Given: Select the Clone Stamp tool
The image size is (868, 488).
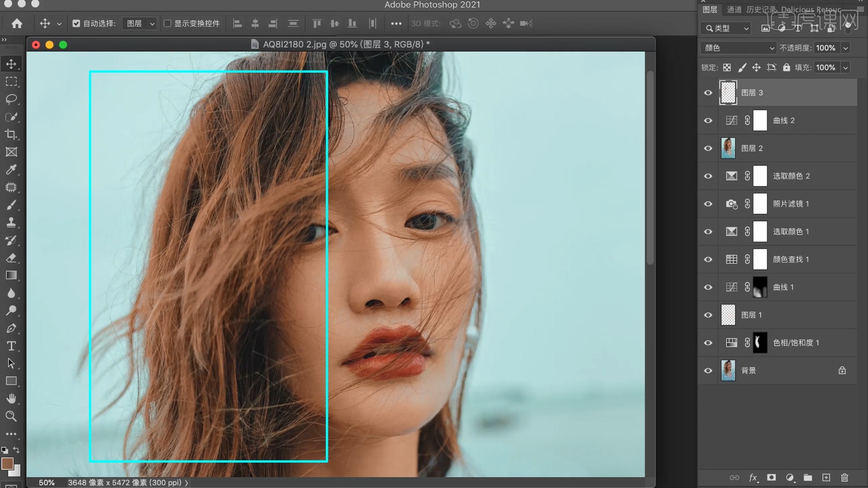Looking at the screenshot, I should [11, 222].
